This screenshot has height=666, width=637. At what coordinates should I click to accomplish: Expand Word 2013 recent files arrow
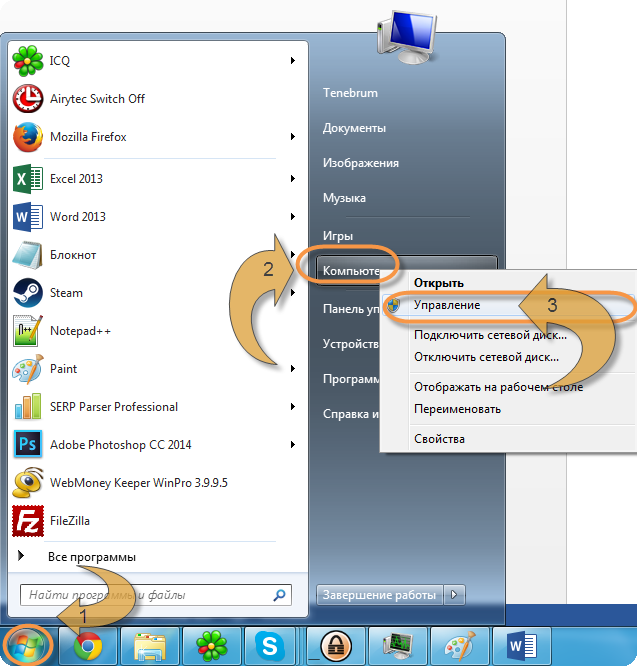click(293, 217)
